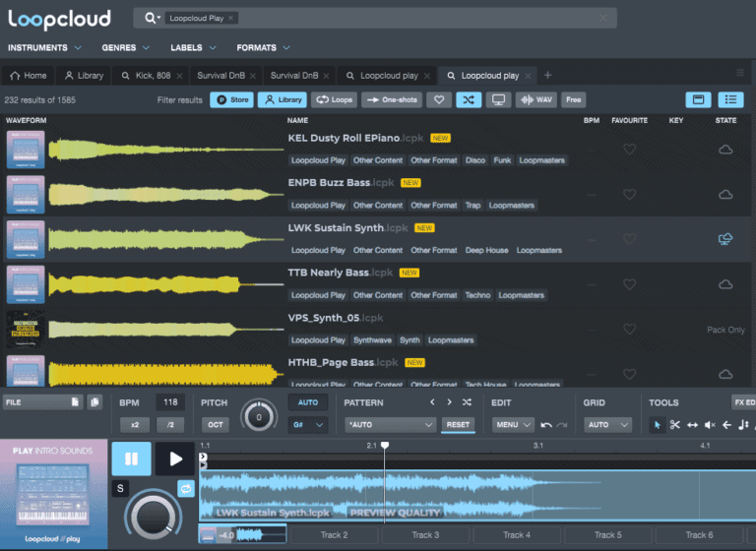
Task: Favourite the KEL Dusty Roll EPiano sample
Action: pyautogui.click(x=630, y=150)
